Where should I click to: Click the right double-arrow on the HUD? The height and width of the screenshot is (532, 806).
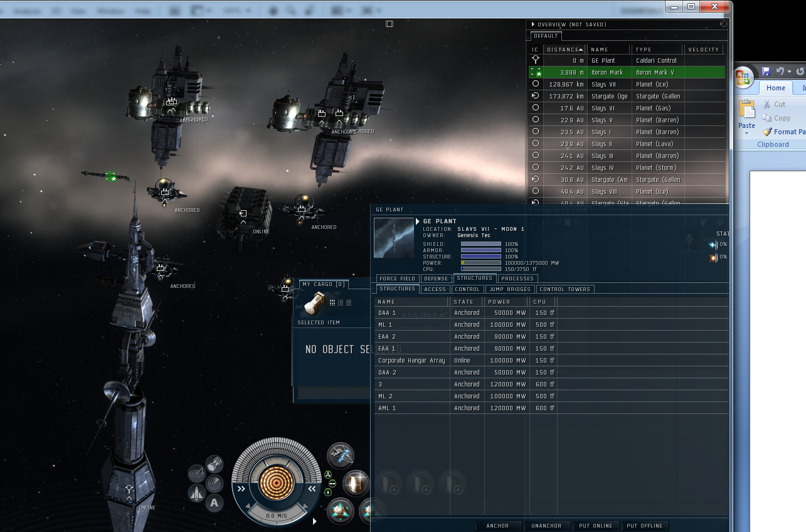coord(312,489)
